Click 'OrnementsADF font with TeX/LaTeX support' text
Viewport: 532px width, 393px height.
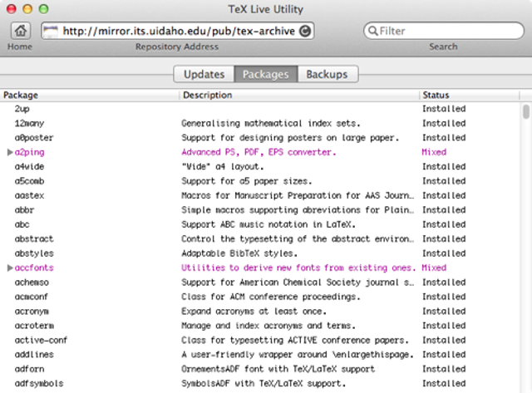coord(278,369)
